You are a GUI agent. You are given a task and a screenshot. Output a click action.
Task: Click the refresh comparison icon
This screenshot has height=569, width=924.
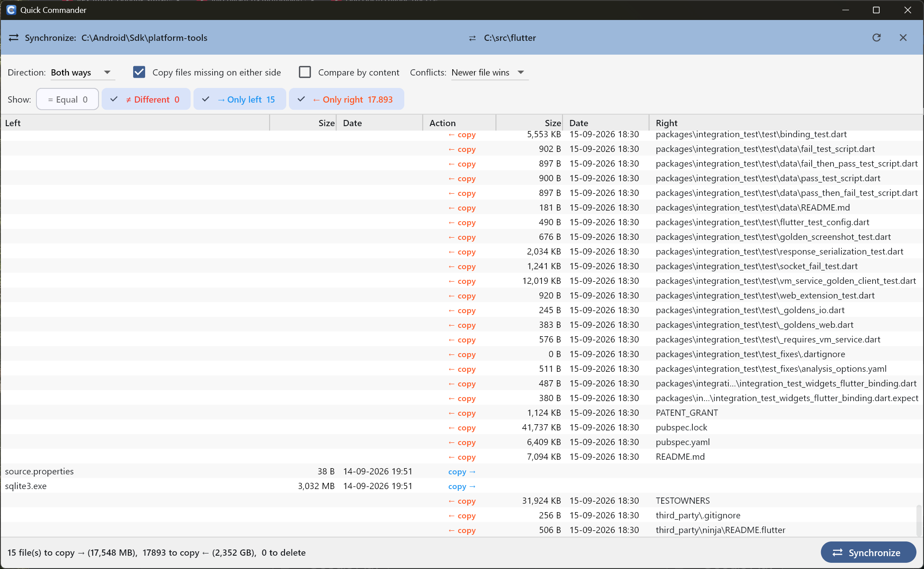(877, 38)
